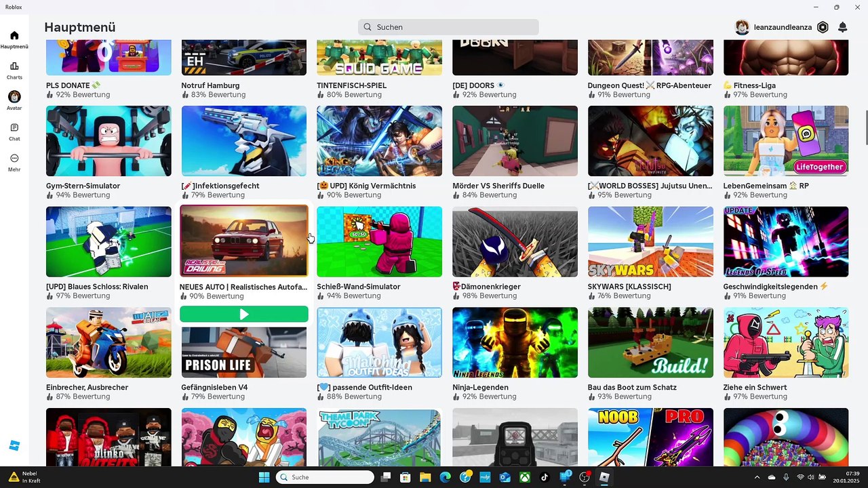Open the TINTENFISCH-SPIEL Squid Game thumbnail
The image size is (868, 488).
pyautogui.click(x=379, y=58)
